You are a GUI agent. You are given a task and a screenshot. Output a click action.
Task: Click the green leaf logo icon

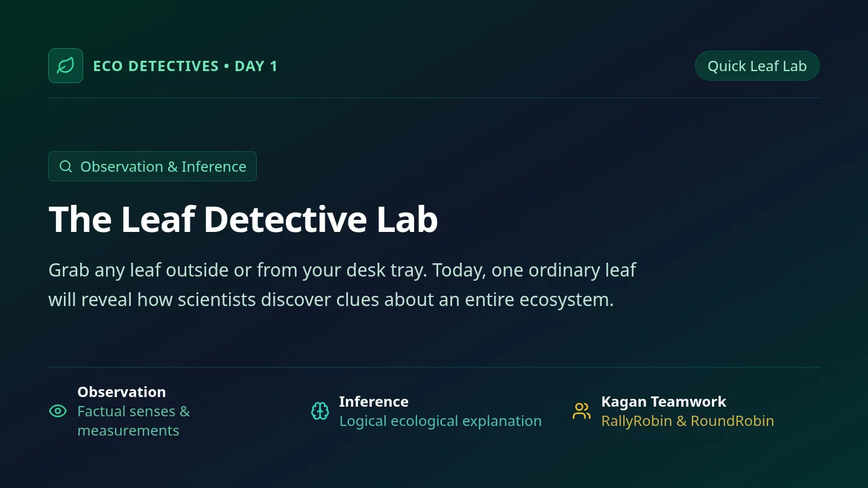(x=66, y=66)
